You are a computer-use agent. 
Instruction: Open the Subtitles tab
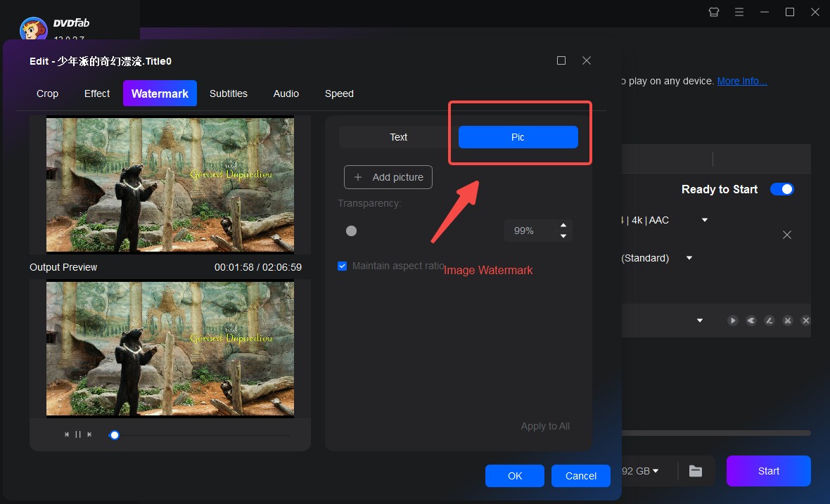pos(228,93)
